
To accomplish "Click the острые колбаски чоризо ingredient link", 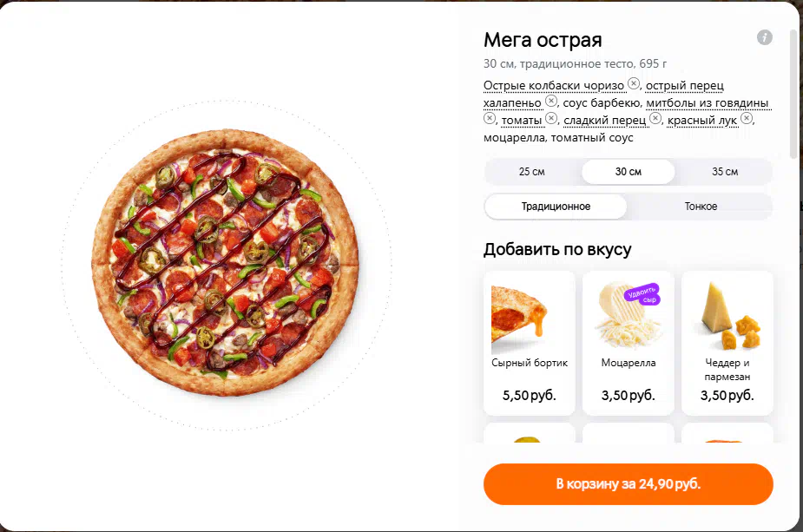I will [x=554, y=86].
